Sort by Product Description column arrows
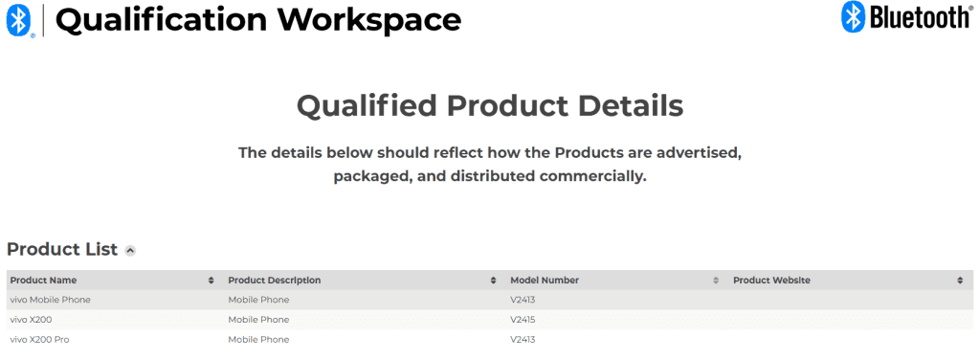The image size is (980, 360). 493,281
